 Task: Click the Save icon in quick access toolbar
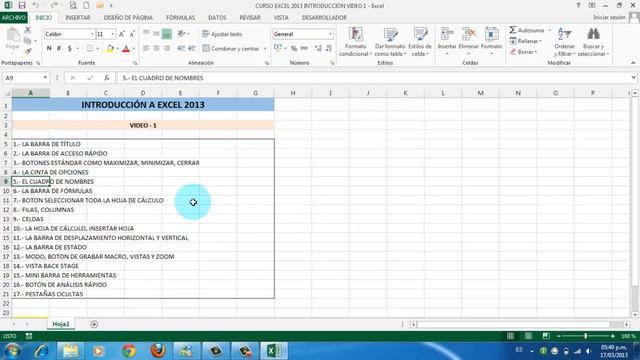point(22,5)
